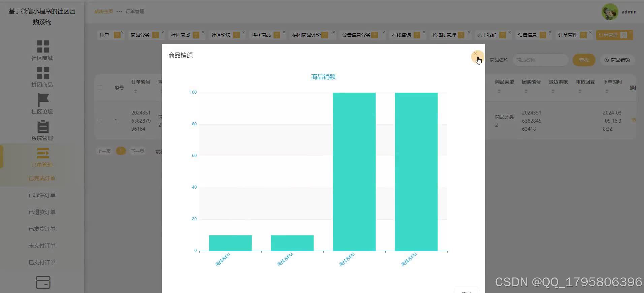Select page number 1
This screenshot has width=644, height=293.
(121, 151)
